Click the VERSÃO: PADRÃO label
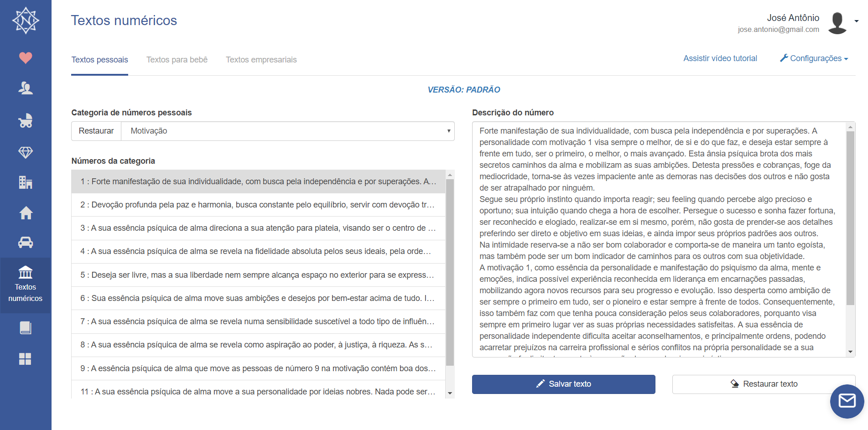 point(464,90)
